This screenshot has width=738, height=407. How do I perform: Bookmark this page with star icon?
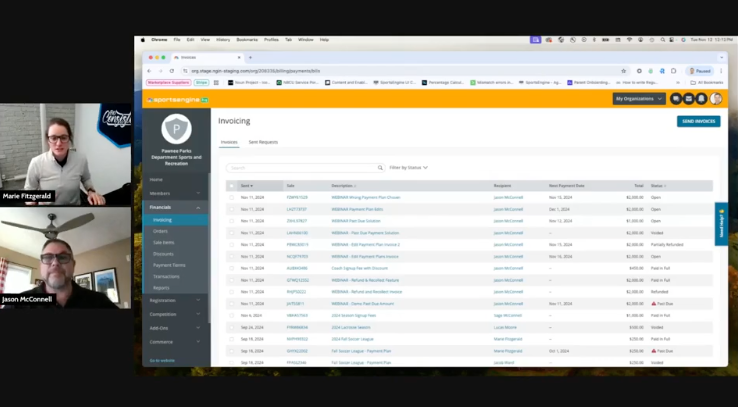624,71
